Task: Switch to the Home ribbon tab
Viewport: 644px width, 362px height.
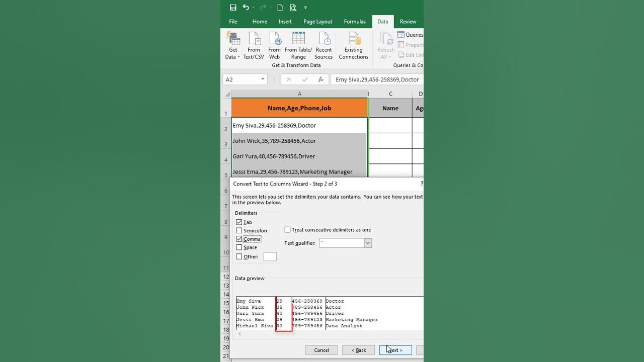Action: coord(260,22)
